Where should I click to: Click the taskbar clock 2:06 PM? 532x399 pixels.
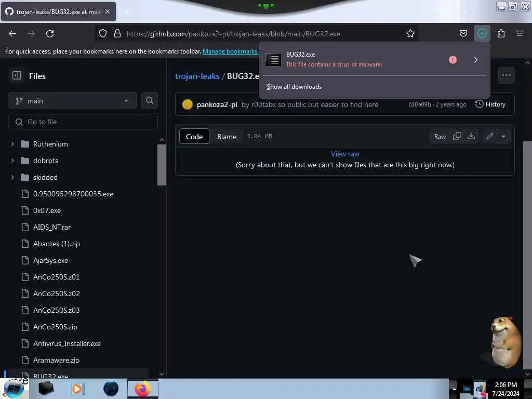click(506, 385)
